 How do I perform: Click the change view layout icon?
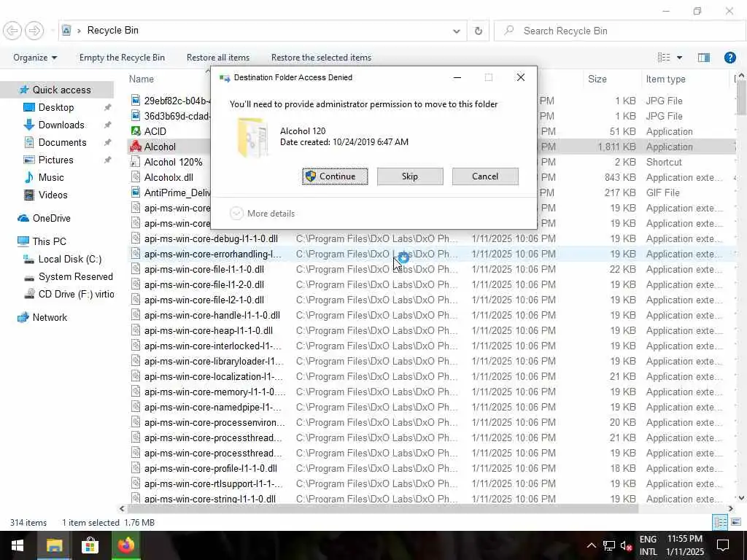[664, 58]
